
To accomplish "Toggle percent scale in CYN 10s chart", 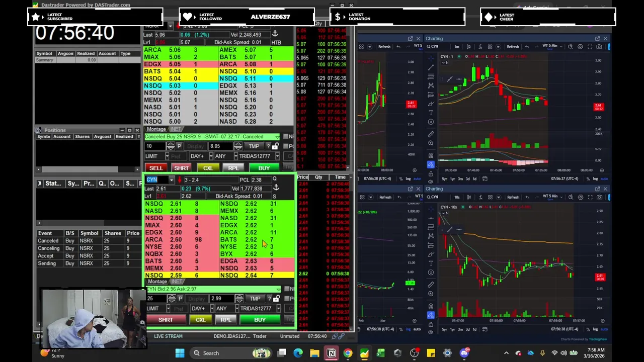I will tap(589, 329).
